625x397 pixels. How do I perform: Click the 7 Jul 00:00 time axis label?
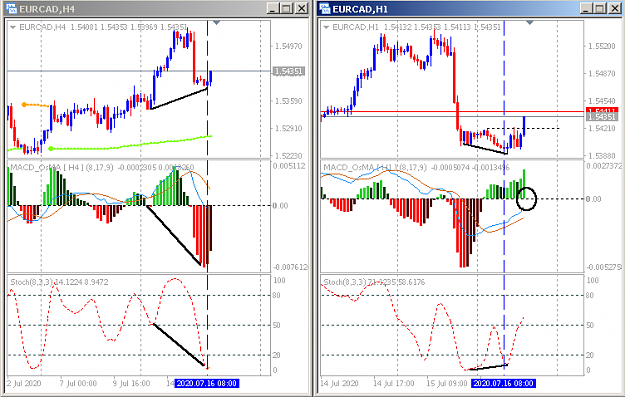[x=78, y=383]
